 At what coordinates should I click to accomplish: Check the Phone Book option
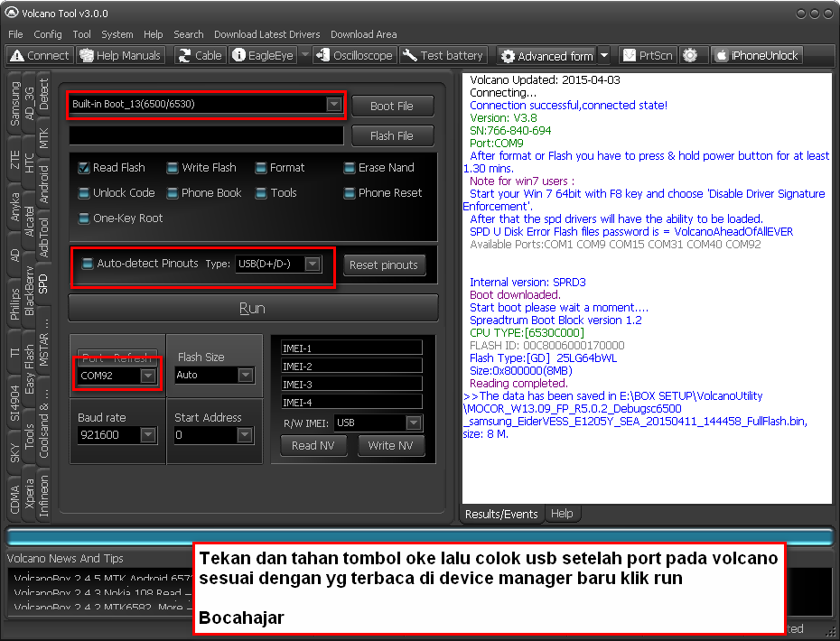pyautogui.click(x=173, y=193)
